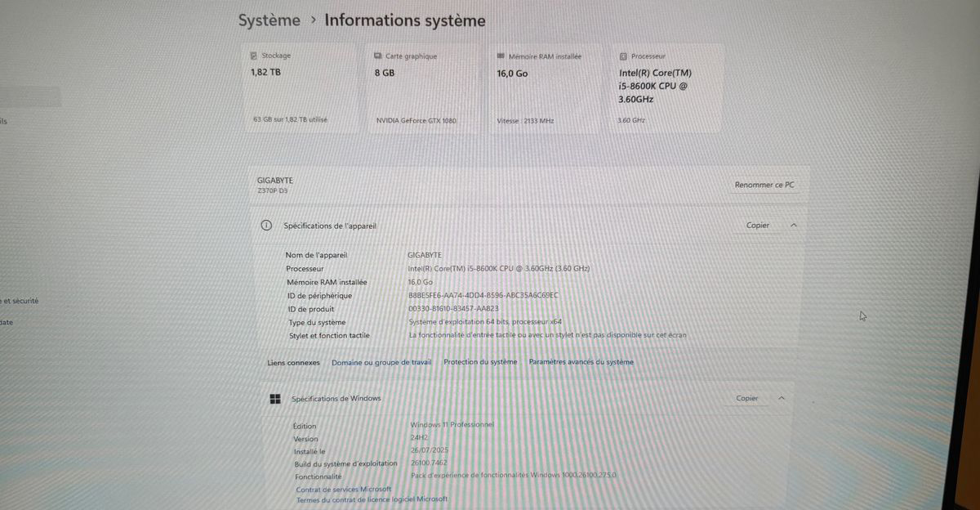Click the Processeur CPU icon
980x510 pixels.
coord(624,56)
